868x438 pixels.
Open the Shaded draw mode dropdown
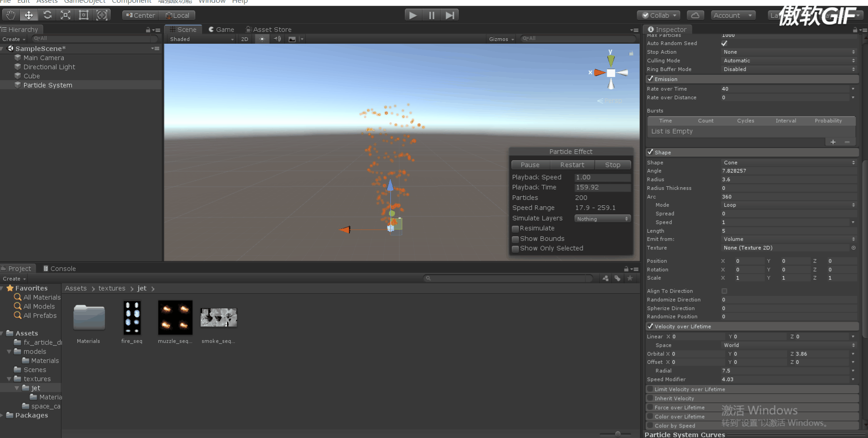click(x=202, y=39)
